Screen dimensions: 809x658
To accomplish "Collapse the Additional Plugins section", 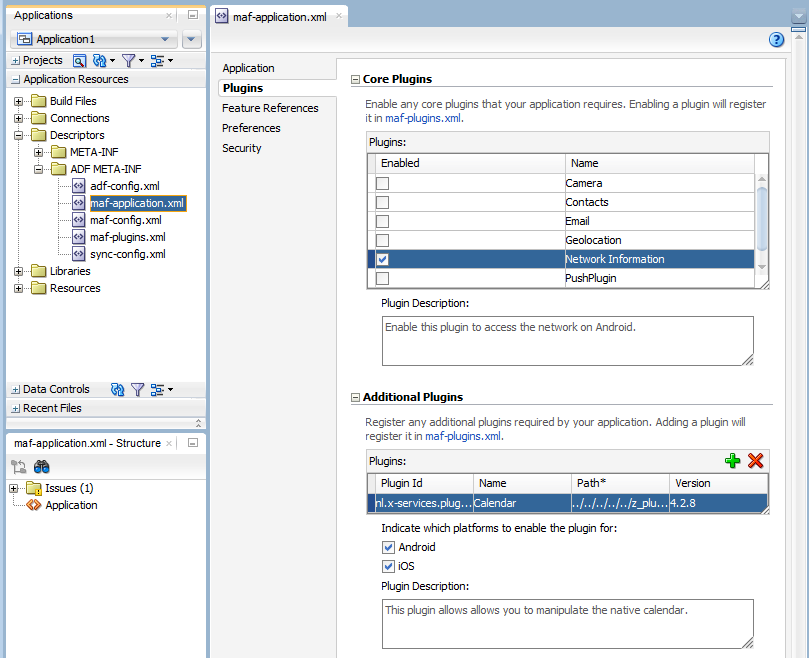I will coord(355,397).
